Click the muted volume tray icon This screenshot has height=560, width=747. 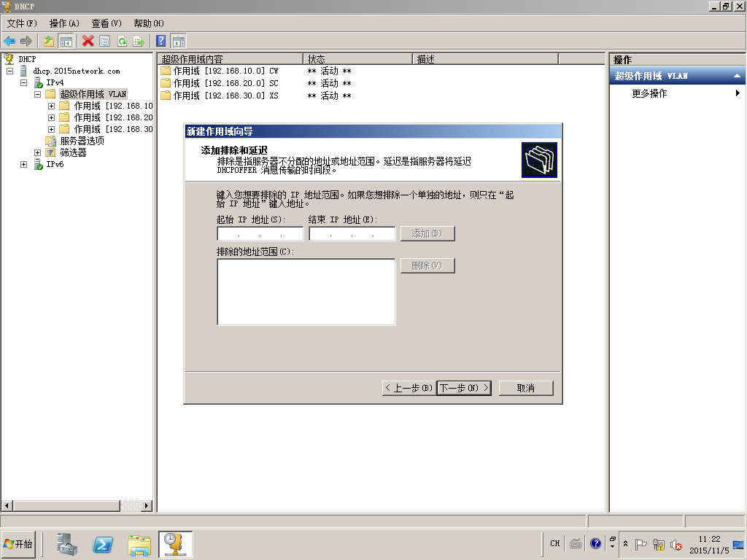pyautogui.click(x=676, y=544)
